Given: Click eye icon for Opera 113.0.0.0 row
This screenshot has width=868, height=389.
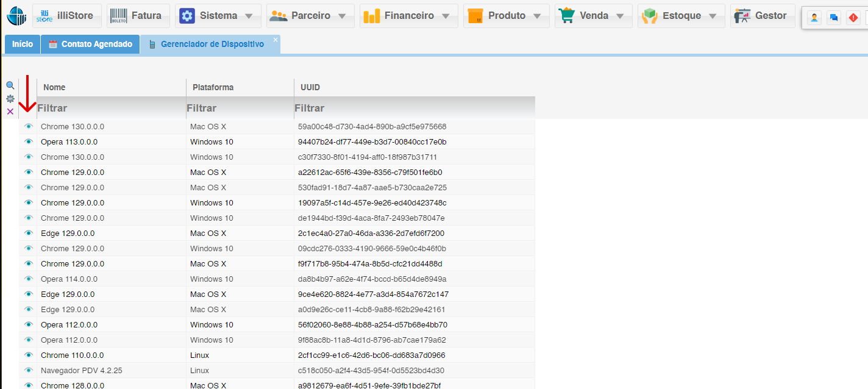Looking at the screenshot, I should (x=28, y=141).
